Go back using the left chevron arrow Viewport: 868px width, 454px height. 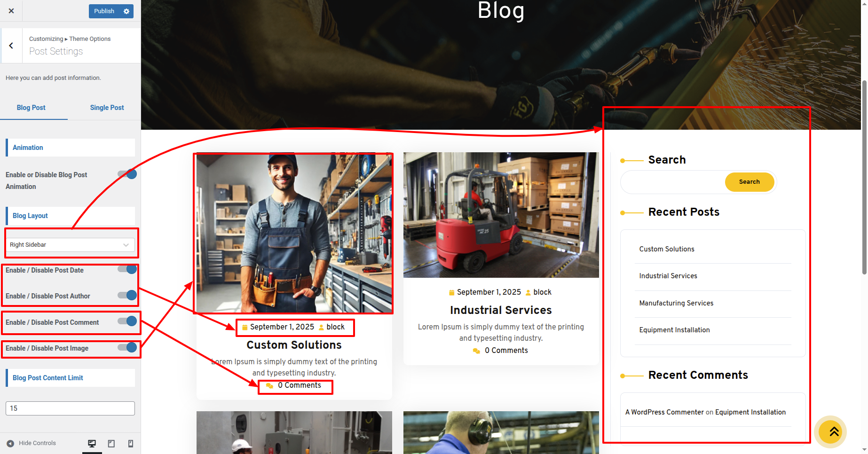tap(11, 46)
